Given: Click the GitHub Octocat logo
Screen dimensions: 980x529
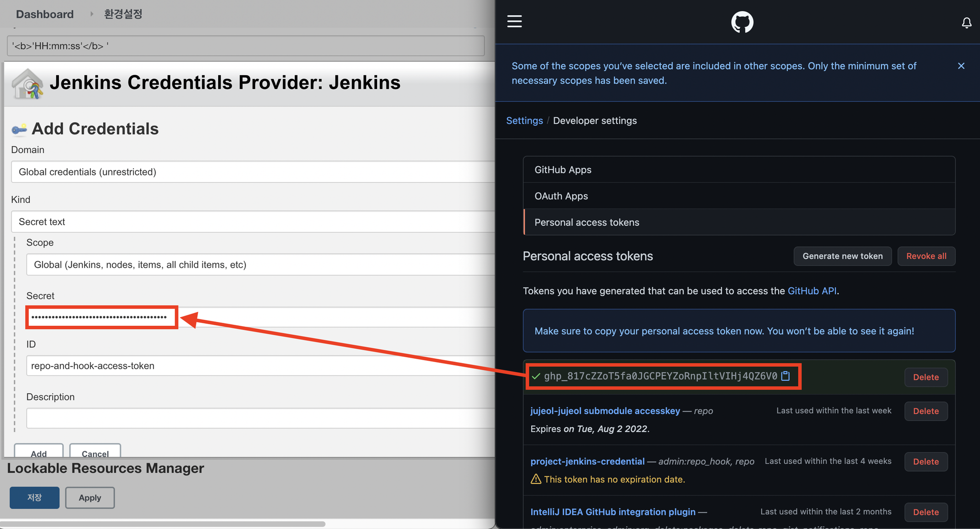Looking at the screenshot, I should click(742, 22).
